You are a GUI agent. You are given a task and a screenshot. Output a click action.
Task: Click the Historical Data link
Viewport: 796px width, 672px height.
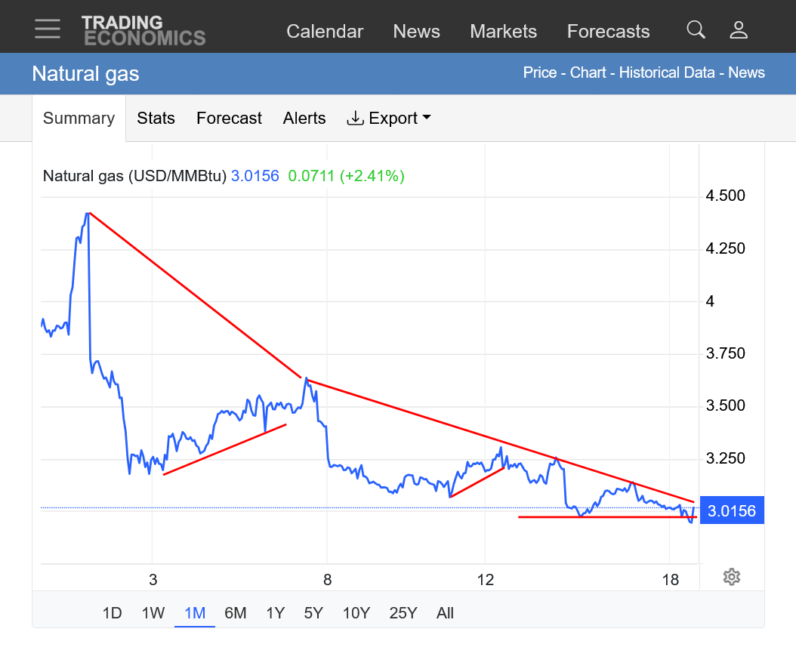[x=668, y=73]
